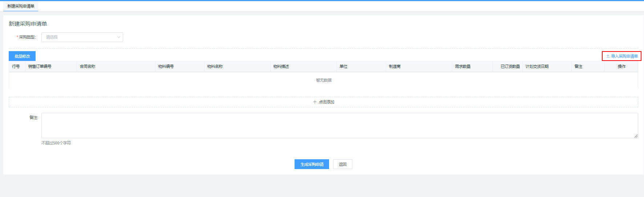Select the 物料编号 column header

pyautogui.click(x=166, y=66)
